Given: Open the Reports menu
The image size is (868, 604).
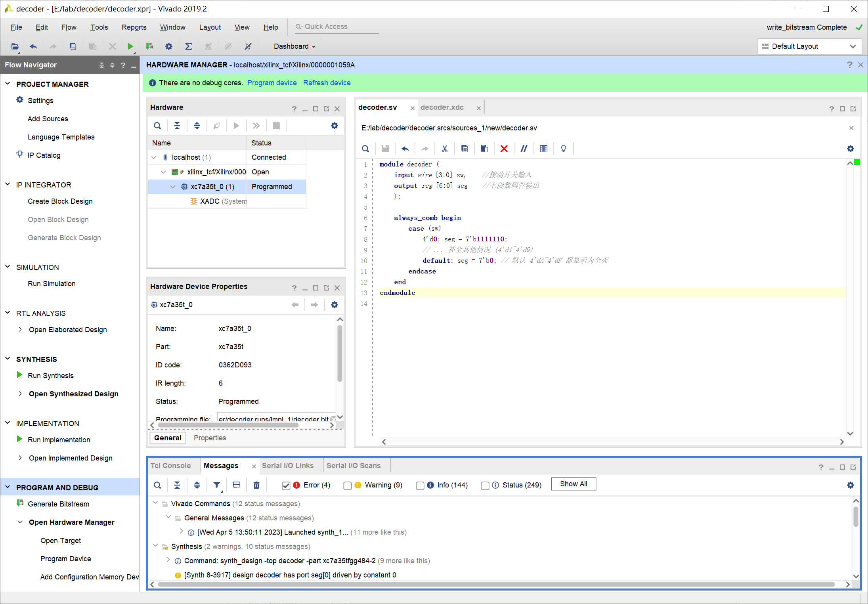Looking at the screenshot, I should tap(134, 27).
